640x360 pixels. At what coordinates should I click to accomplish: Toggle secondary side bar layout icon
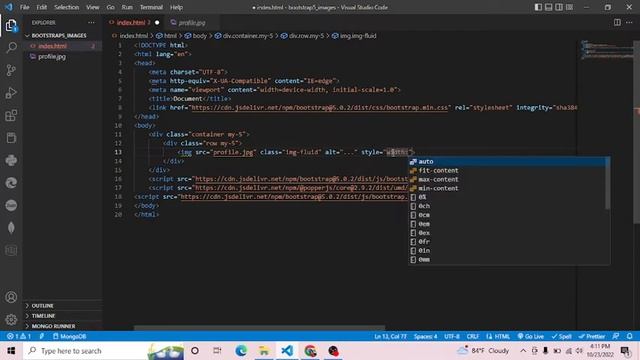pos(559,7)
